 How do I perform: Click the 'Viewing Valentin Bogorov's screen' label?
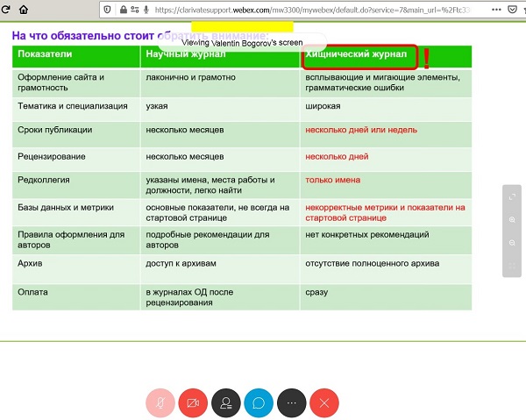241,41
